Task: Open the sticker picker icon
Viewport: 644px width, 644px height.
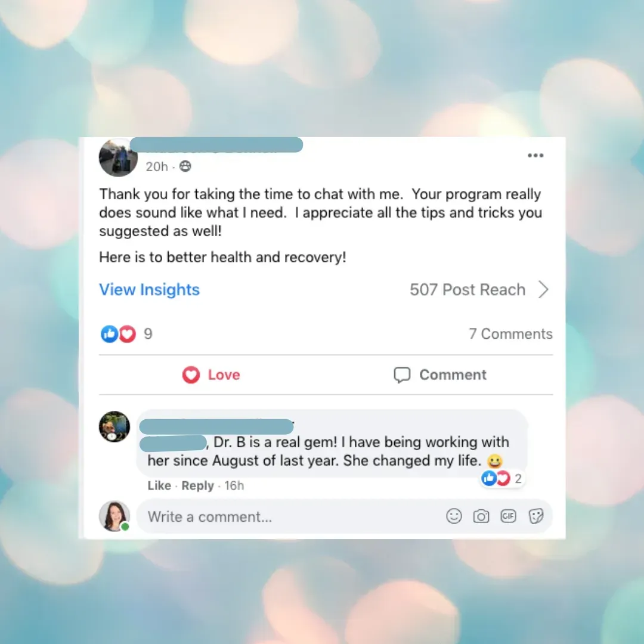Action: point(536,516)
